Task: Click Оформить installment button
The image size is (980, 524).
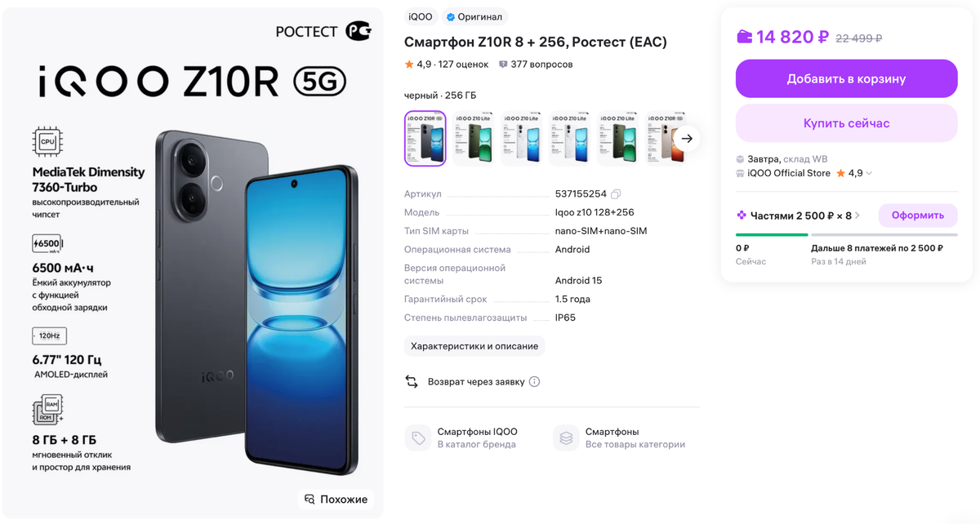Action: point(918,215)
